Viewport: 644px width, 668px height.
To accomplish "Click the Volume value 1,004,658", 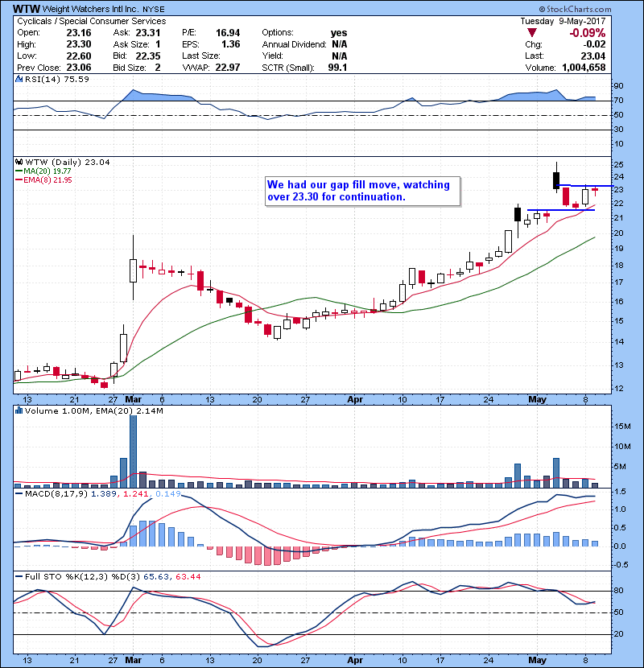I will (x=584, y=68).
